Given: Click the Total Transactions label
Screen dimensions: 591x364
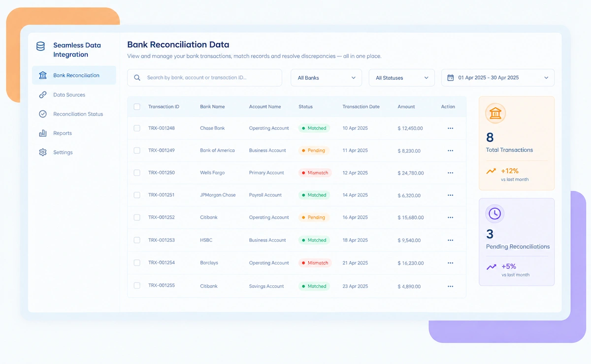Looking at the screenshot, I should coord(509,150).
